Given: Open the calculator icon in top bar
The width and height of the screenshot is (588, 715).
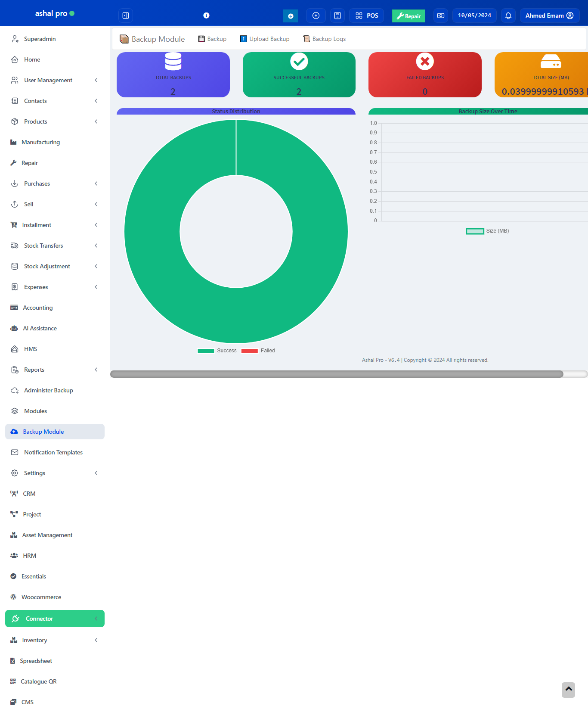Looking at the screenshot, I should click(x=337, y=16).
